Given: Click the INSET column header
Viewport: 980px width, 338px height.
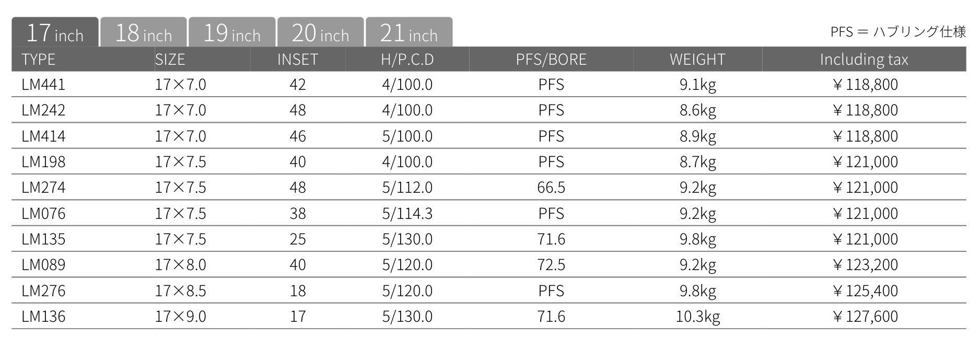Looking at the screenshot, I should point(298,59).
